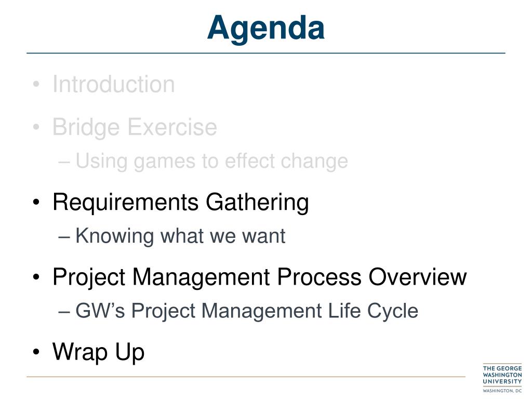
Task: Click the dash before GW's Project Management Life Cycle
Action: click(x=64, y=312)
